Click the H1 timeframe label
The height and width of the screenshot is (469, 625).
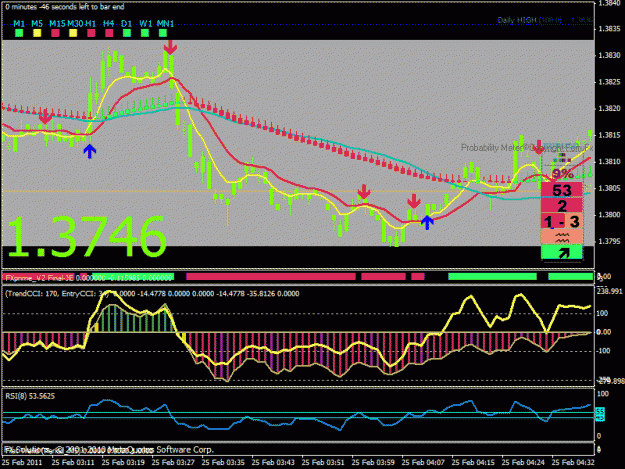point(90,24)
